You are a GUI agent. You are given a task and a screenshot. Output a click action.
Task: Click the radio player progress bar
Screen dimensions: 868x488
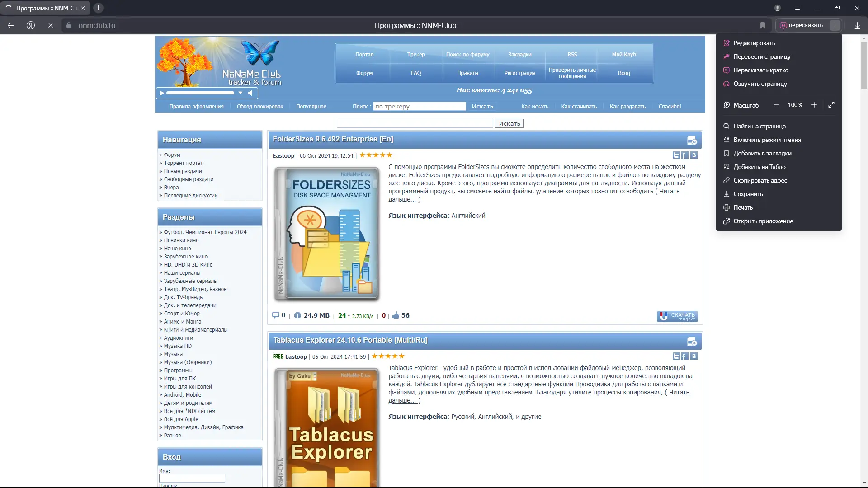click(200, 93)
